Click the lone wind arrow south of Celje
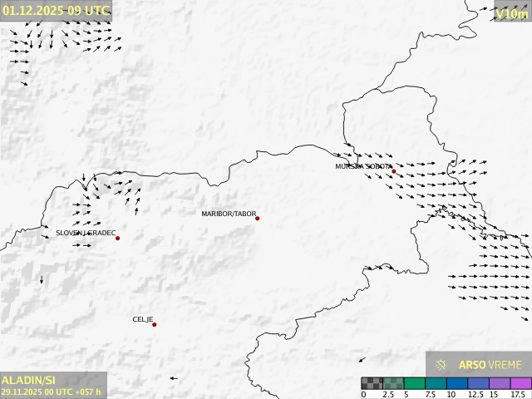532x399 pixels. (x=174, y=378)
